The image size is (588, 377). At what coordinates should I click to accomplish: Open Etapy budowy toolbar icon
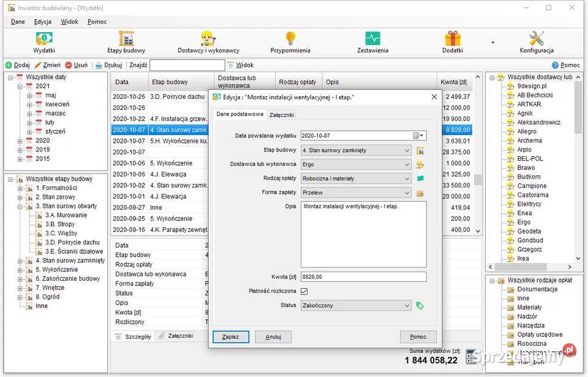click(127, 42)
